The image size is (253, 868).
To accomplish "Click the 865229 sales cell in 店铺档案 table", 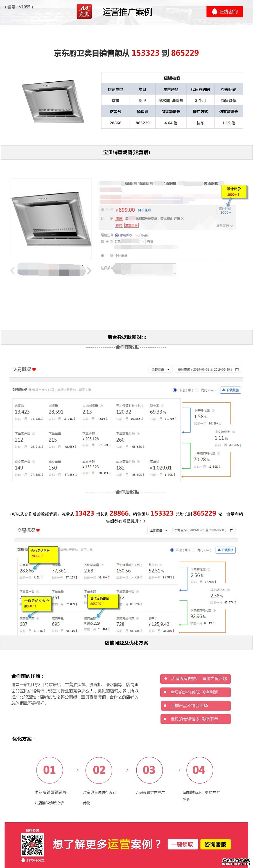I will pos(143,123).
